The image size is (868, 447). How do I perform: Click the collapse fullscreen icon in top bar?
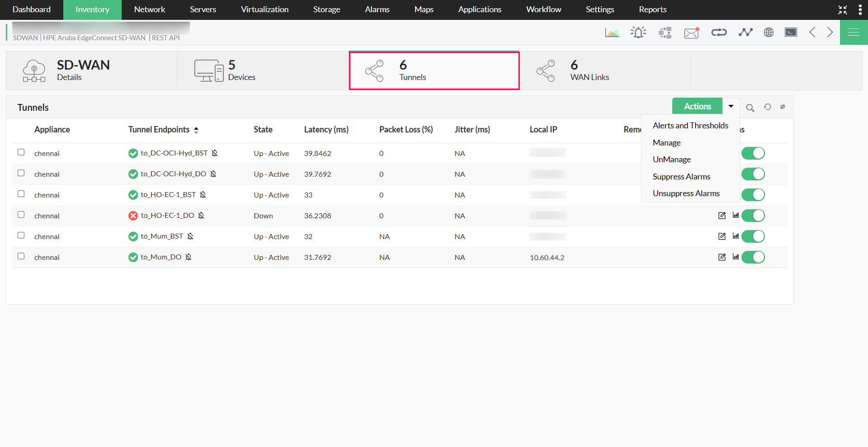point(843,10)
